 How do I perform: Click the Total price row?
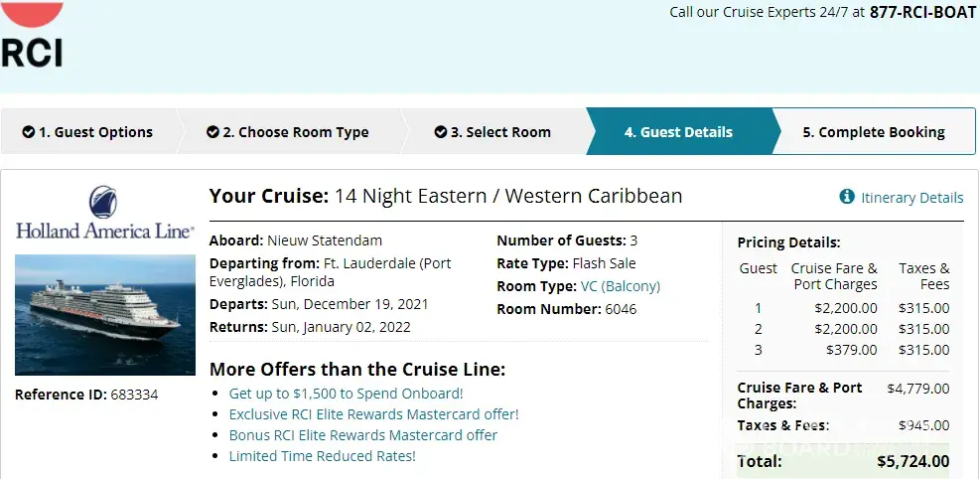[x=842, y=461]
